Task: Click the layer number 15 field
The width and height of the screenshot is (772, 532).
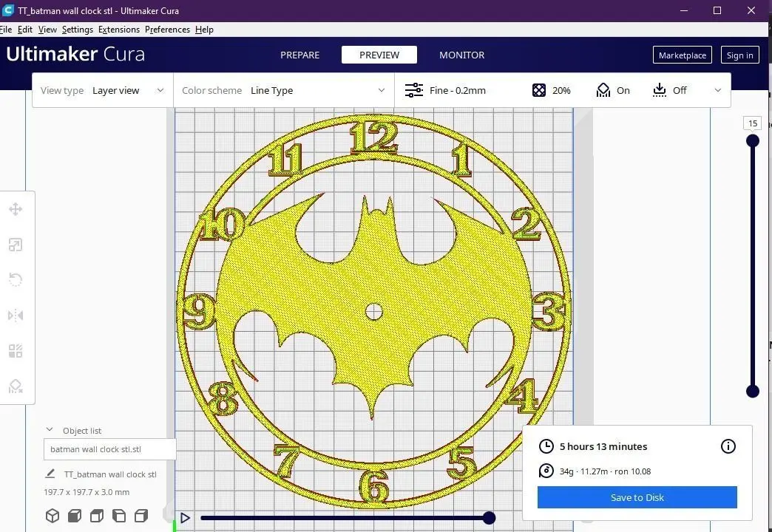Action: tap(752, 123)
